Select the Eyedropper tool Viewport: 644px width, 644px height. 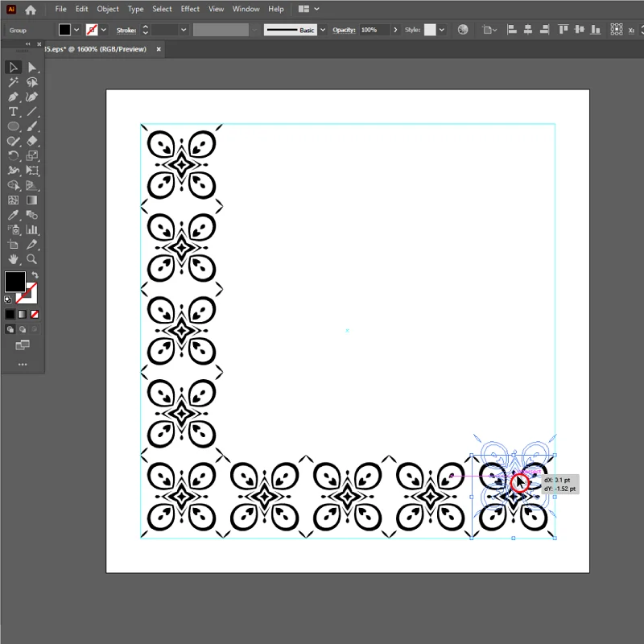[x=13, y=215]
